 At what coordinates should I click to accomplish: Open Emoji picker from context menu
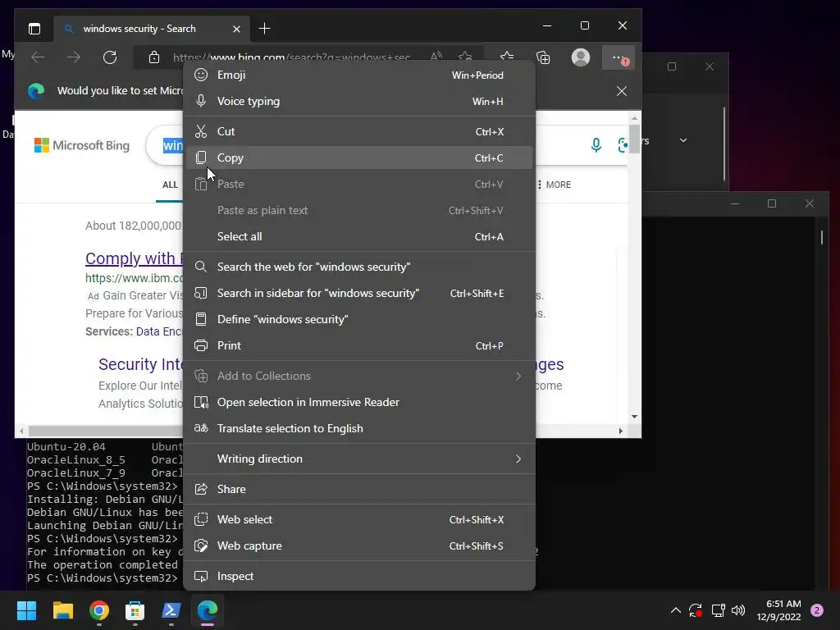pos(359,75)
